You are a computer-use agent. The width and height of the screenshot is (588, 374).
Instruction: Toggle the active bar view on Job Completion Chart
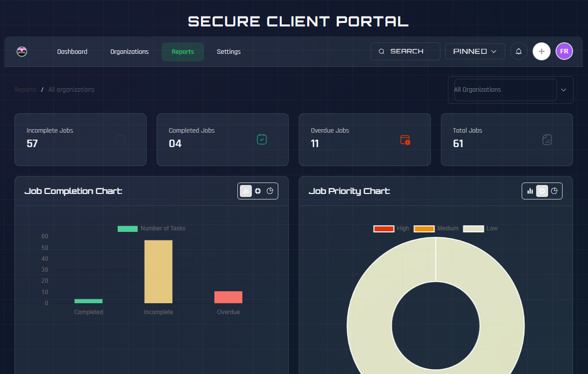246,190
